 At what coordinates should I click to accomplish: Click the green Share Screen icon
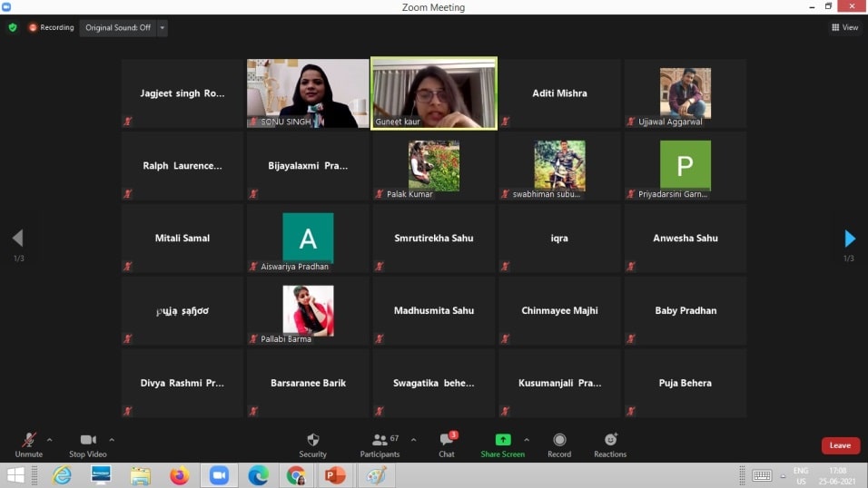tap(502, 440)
